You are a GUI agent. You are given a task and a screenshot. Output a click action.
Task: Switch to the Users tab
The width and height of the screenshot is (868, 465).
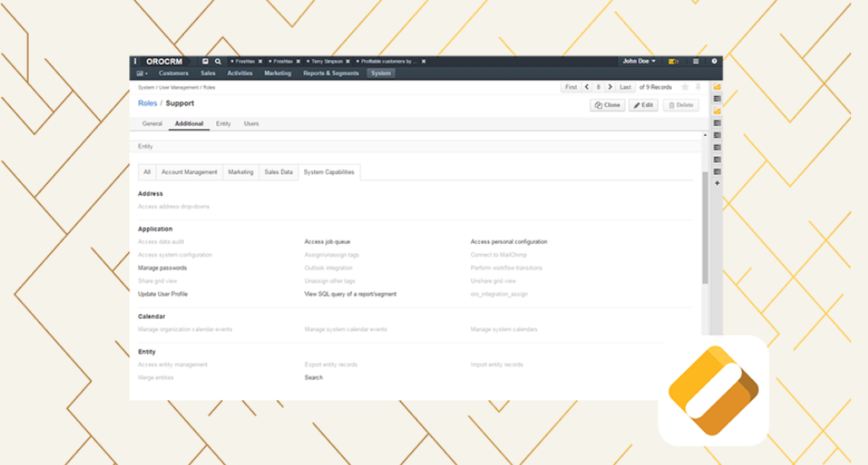252,123
